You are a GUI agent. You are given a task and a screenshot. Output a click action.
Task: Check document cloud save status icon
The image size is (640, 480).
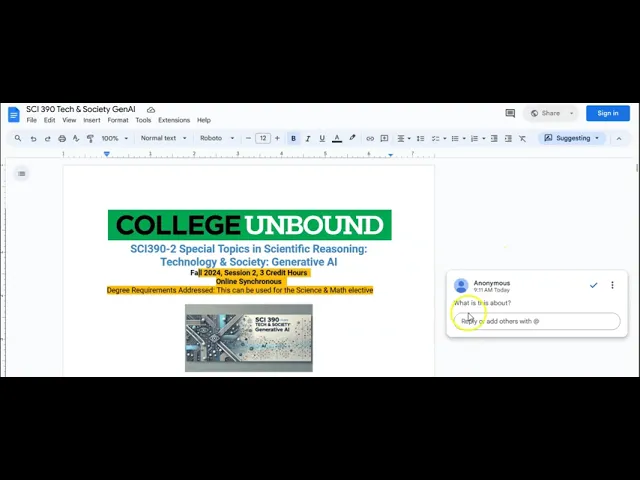point(151,110)
